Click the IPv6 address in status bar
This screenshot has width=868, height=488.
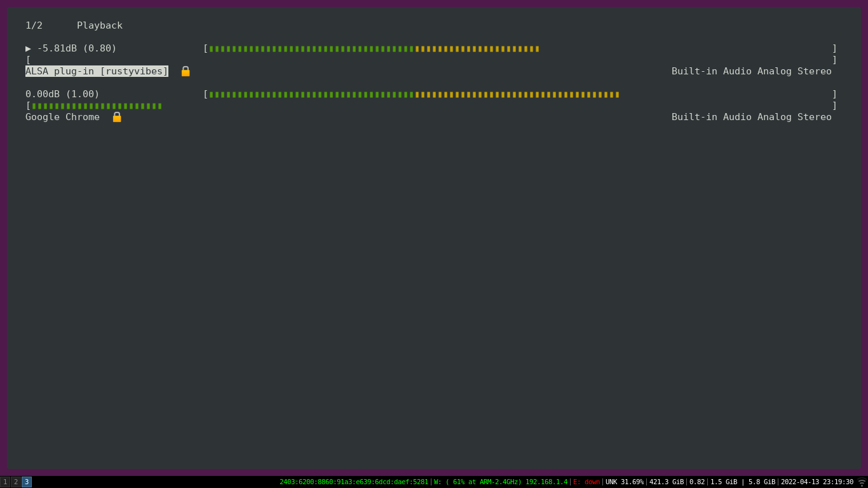[354, 482]
